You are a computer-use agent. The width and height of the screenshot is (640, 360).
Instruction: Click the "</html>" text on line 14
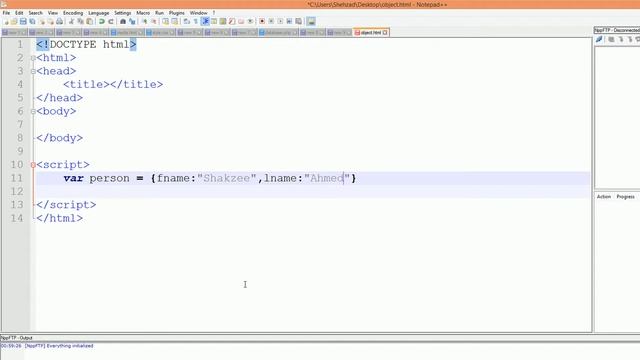(x=59, y=218)
